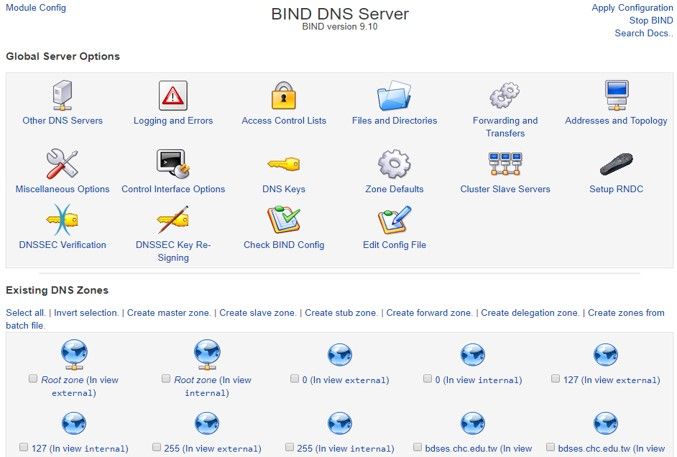
Task: Select the 127 (In view internal) checkbox
Action: (23, 447)
